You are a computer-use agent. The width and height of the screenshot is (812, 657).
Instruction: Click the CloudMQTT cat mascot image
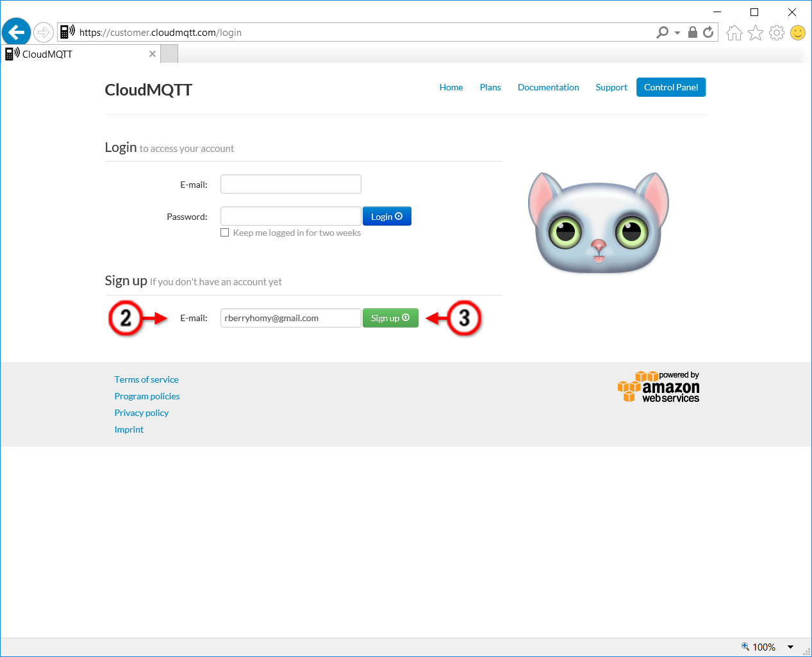599,222
